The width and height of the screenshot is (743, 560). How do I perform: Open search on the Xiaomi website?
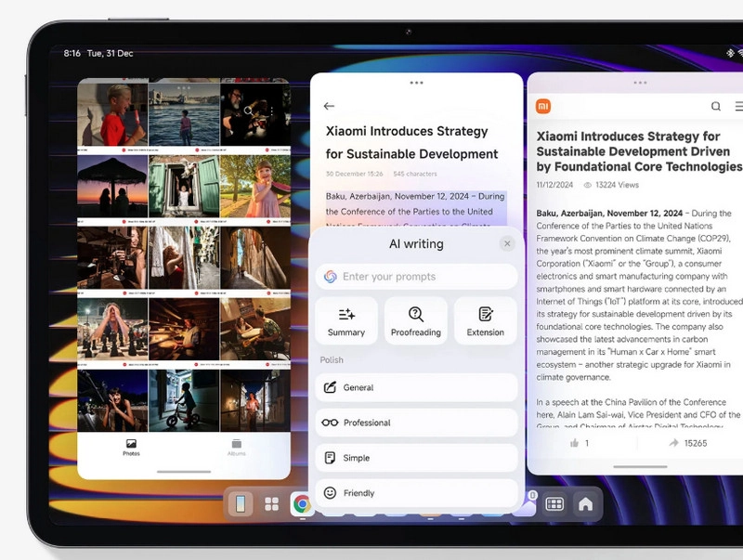coord(715,106)
